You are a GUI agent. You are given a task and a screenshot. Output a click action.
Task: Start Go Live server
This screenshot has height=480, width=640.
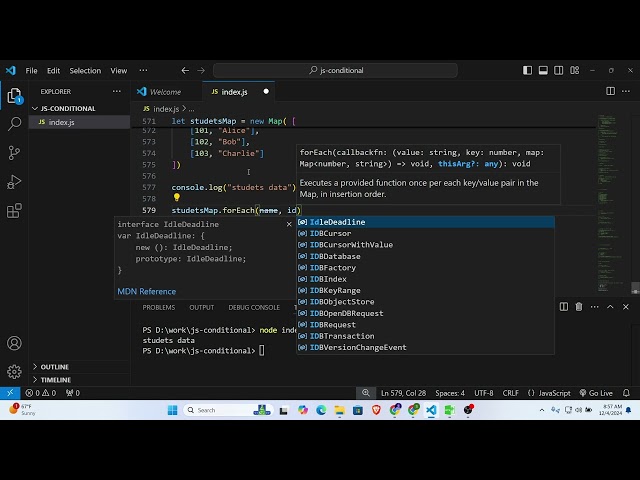pos(596,393)
